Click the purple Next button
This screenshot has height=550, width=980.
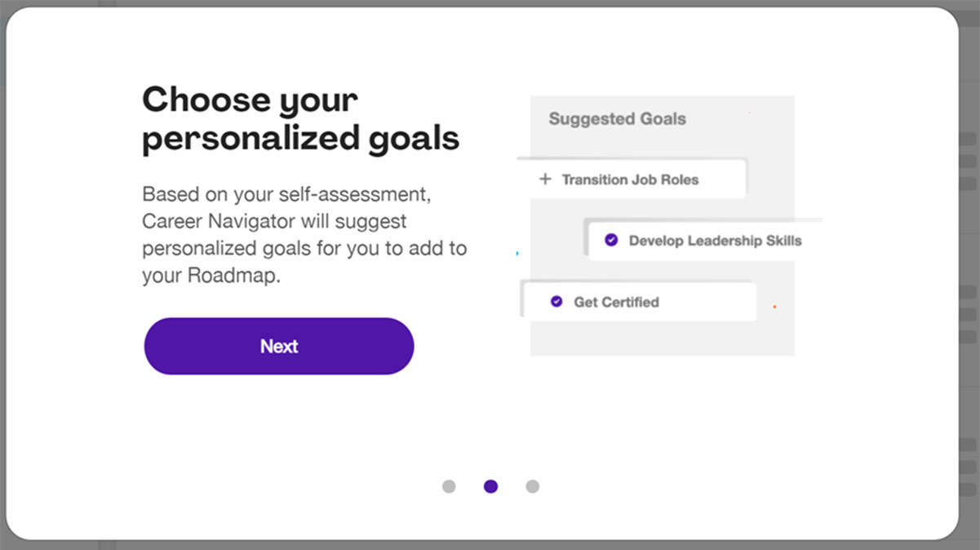tap(279, 346)
